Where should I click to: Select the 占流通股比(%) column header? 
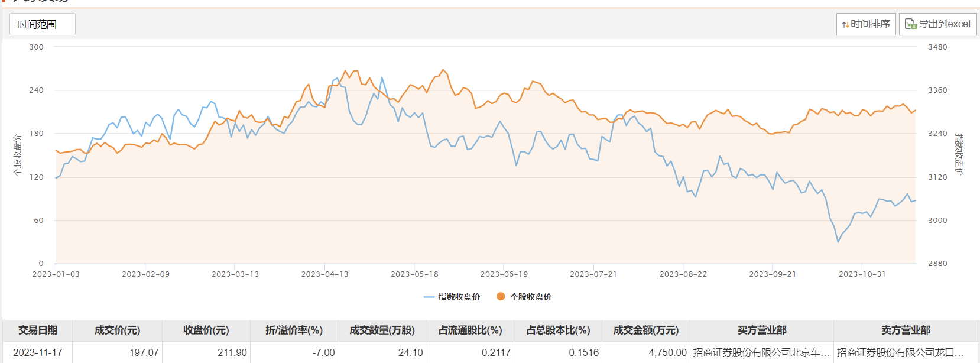pyautogui.click(x=470, y=330)
